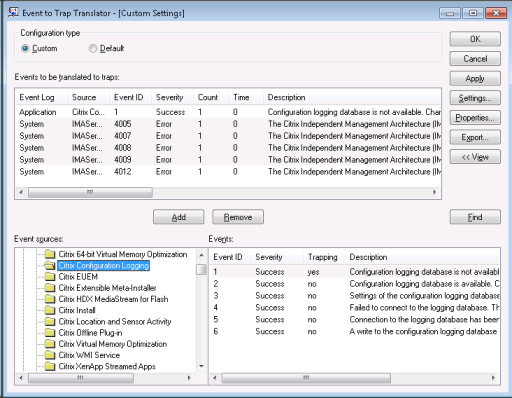This screenshot has height=398, width=512.
Task: Select the Citrix XenApp Streamed Apps source
Action: tap(107, 366)
